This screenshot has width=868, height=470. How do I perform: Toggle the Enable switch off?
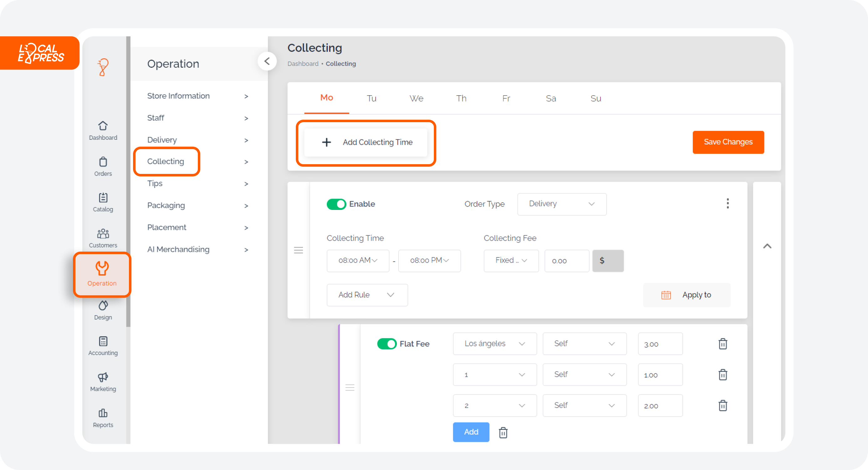click(336, 204)
